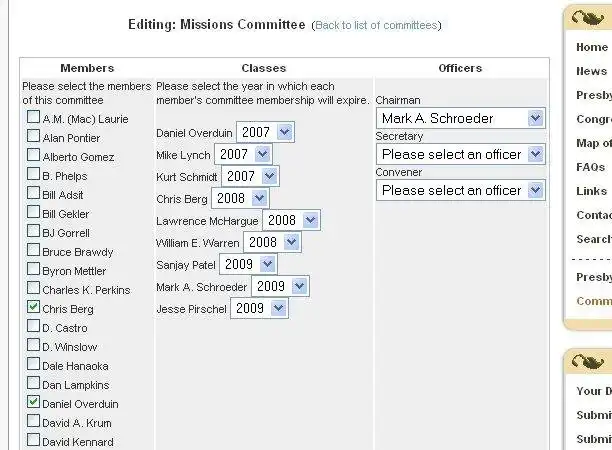Open the News sidebar link
This screenshot has width=612, height=450.
591,71
